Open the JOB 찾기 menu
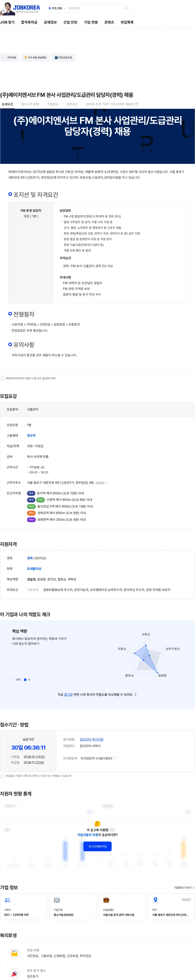Viewport: 195px width, 980px height. click(x=7, y=23)
